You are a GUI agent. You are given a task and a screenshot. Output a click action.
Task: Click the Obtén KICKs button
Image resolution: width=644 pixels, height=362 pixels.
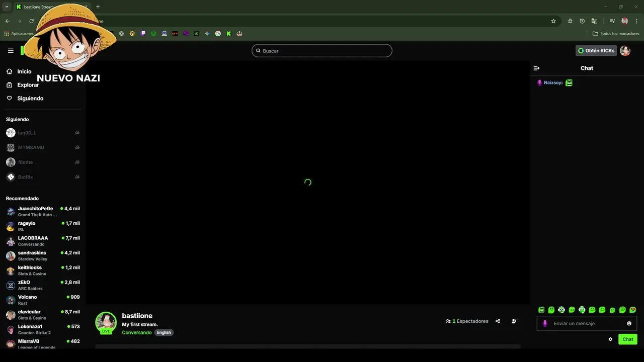[596, 51]
